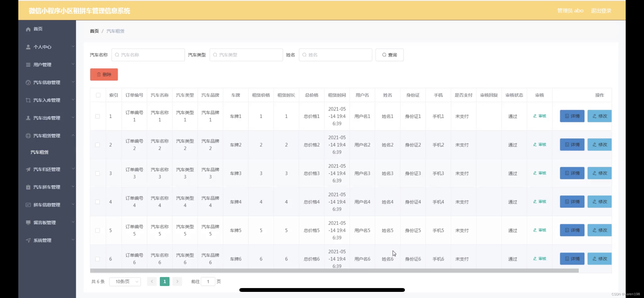644x298 pixels.
Task: Click 管理员 abo in the header
Action: pos(570,11)
